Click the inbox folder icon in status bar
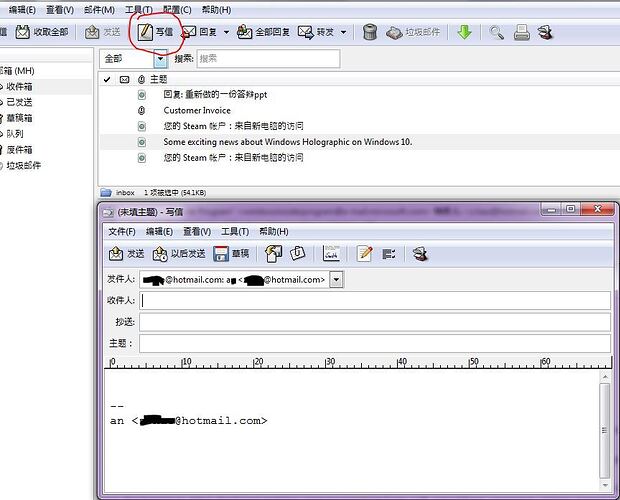Viewport: 620px width, 500px height. coord(106,192)
